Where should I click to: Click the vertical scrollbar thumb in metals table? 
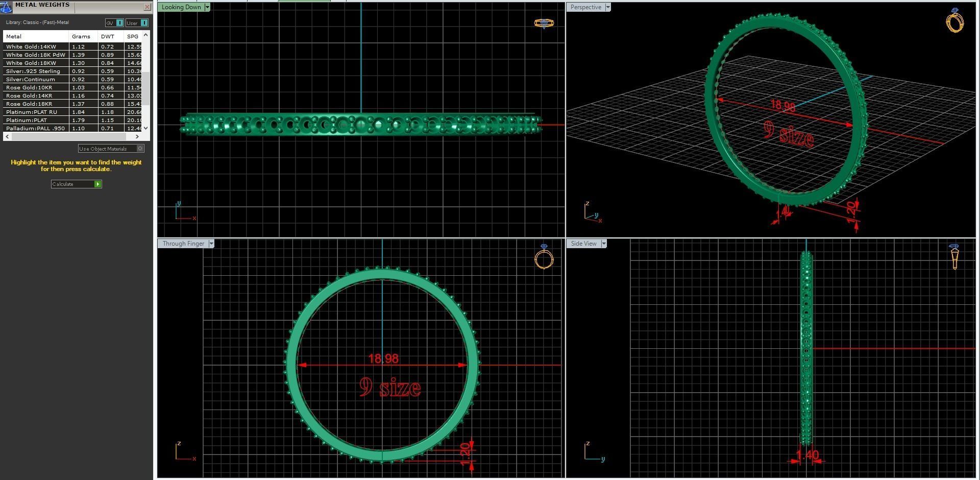coord(146,88)
